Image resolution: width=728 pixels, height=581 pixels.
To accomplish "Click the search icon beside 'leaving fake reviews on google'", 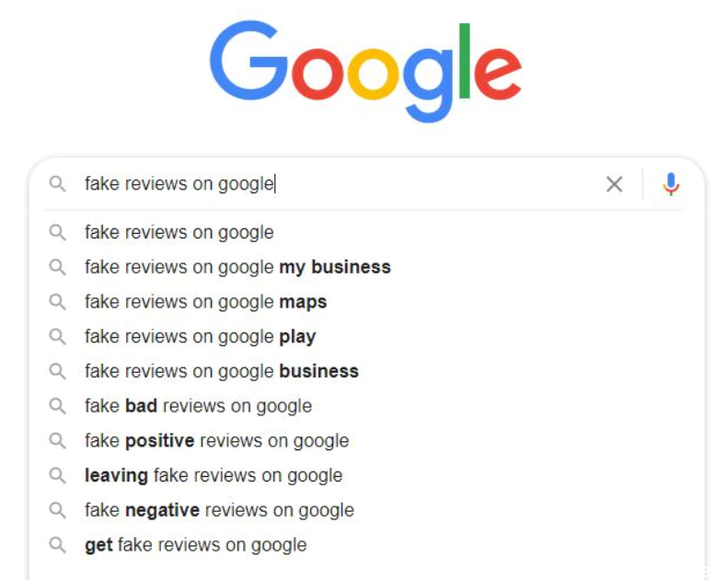I will (58, 475).
